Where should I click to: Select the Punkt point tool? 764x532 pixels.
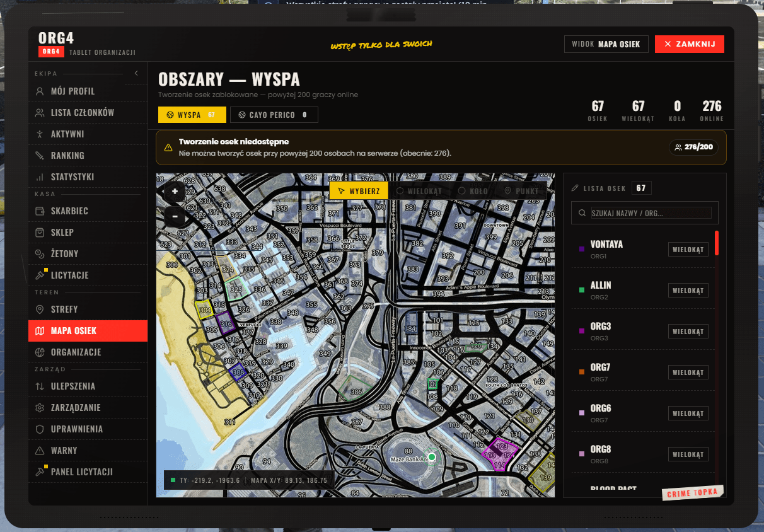pyautogui.click(x=522, y=191)
